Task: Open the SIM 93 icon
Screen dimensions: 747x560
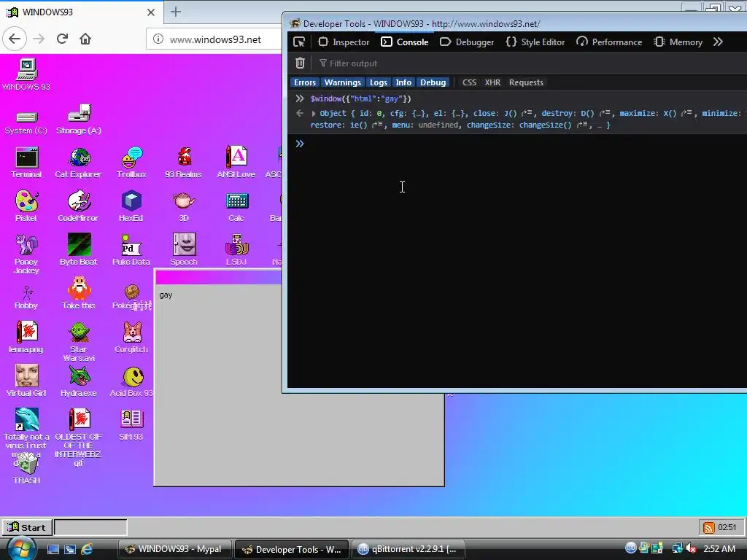Action: [131, 425]
